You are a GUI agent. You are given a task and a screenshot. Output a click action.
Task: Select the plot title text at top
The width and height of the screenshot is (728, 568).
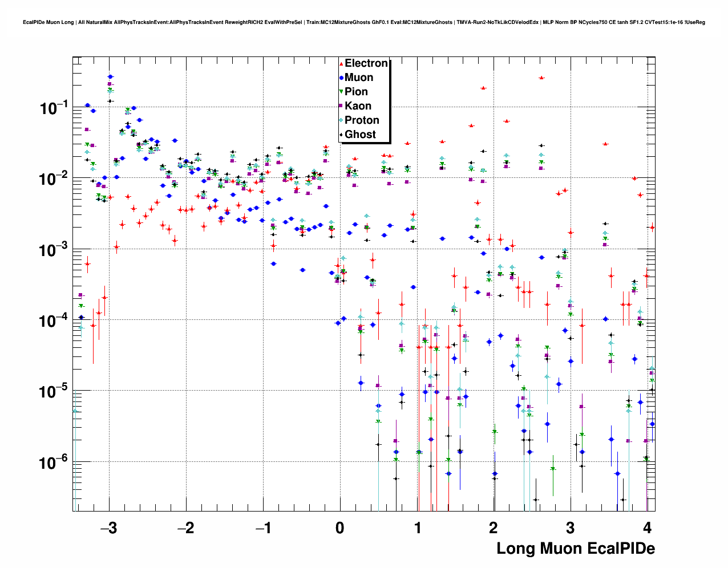coord(364,22)
